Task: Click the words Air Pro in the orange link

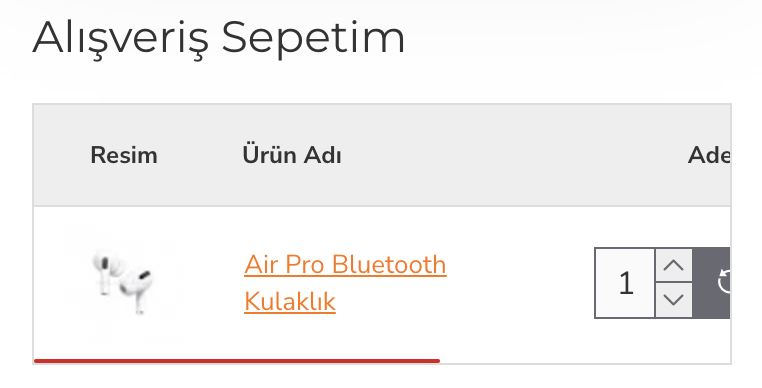Action: [284, 265]
